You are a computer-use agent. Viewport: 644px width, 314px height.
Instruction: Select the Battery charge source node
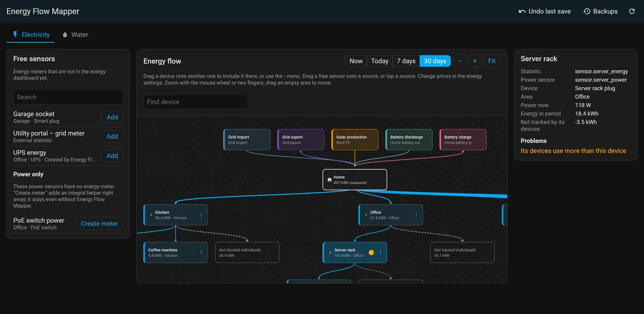[463, 140]
